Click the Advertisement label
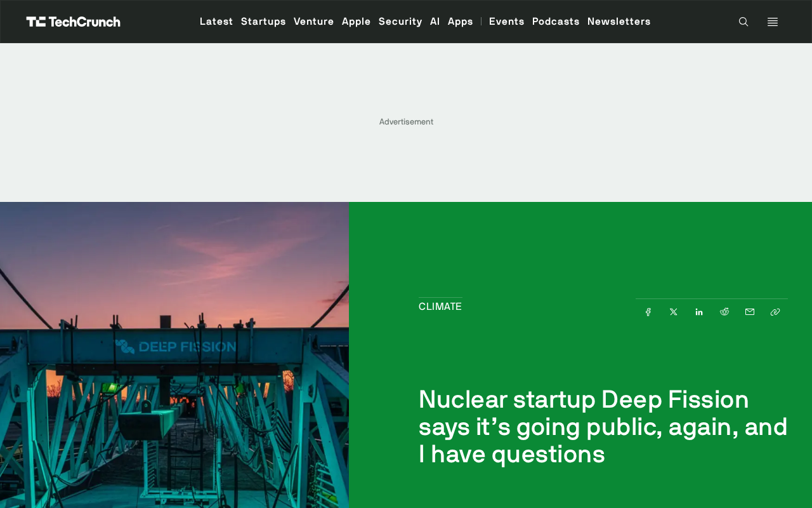This screenshot has height=508, width=812. 406,122
